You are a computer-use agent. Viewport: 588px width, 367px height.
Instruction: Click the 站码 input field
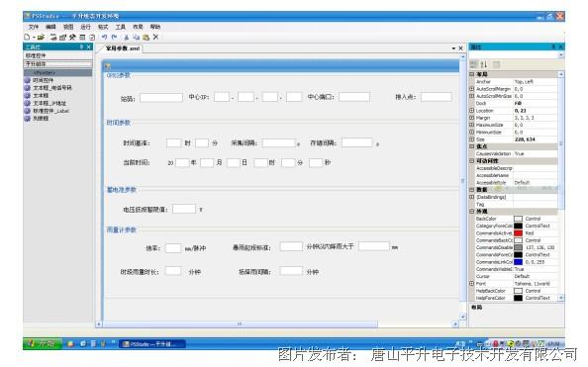[x=161, y=98]
